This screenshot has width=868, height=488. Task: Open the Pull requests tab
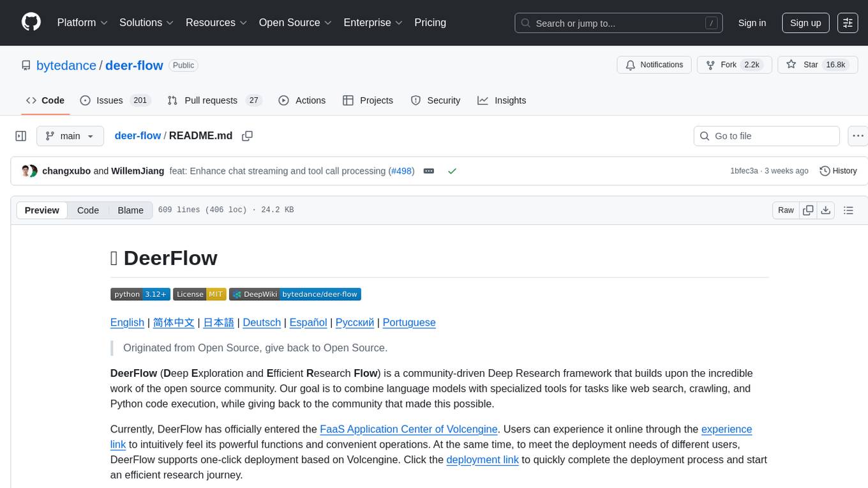214,100
